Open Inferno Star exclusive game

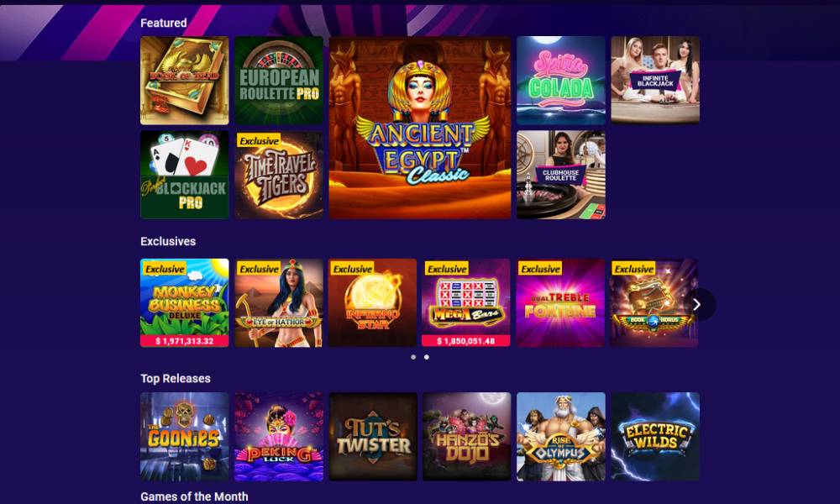pos(372,302)
